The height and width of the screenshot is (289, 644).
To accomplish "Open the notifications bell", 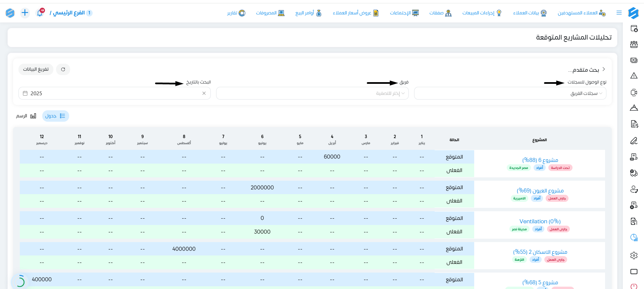I will (40, 13).
